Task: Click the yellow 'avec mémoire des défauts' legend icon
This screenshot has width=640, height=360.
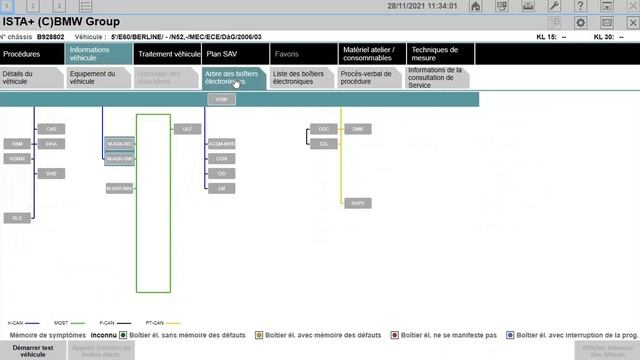Action: tap(259, 335)
